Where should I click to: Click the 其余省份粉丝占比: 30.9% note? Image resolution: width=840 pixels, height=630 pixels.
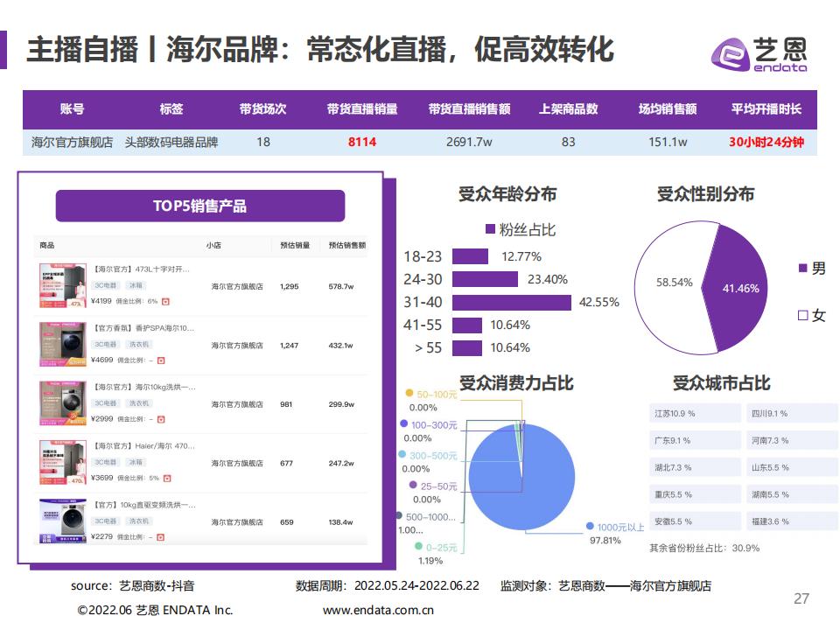[x=704, y=548]
